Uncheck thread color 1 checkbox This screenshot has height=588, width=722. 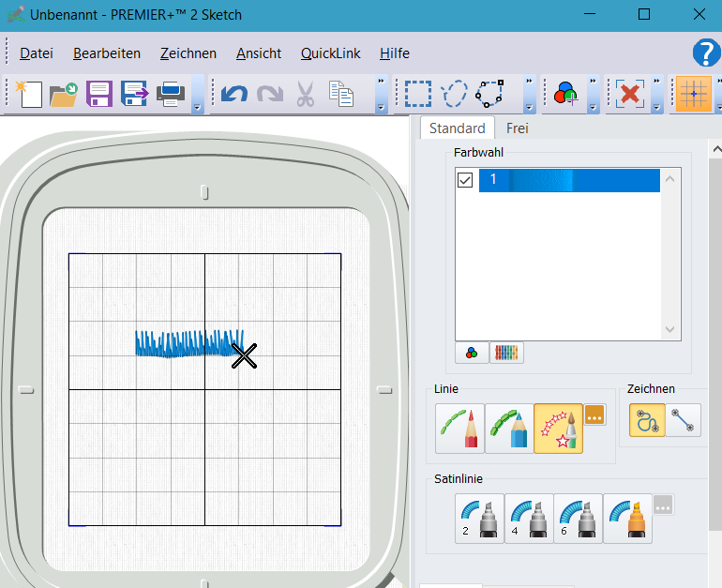coord(465,179)
